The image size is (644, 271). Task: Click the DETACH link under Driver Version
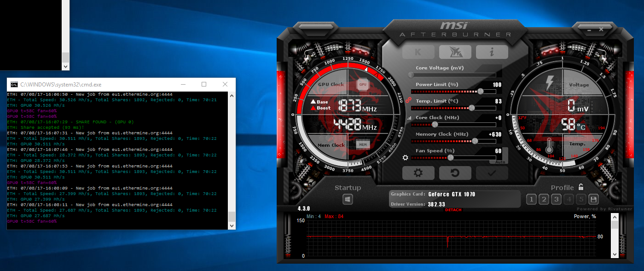(x=453, y=210)
